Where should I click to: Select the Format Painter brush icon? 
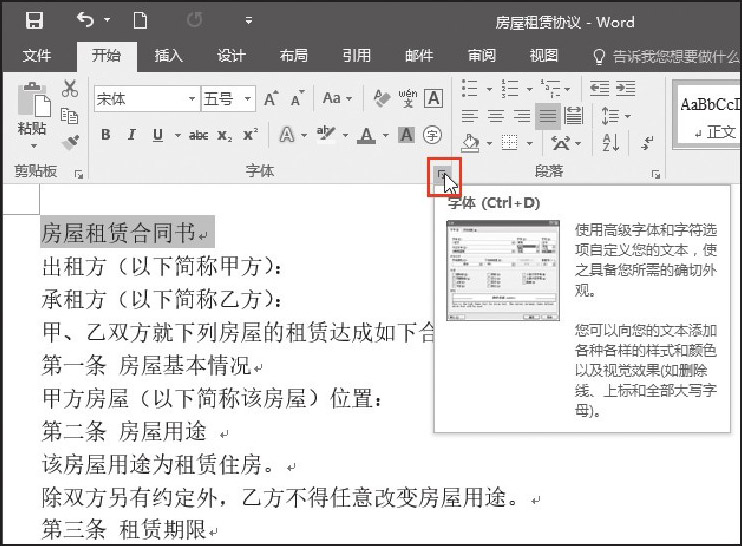[x=70, y=142]
